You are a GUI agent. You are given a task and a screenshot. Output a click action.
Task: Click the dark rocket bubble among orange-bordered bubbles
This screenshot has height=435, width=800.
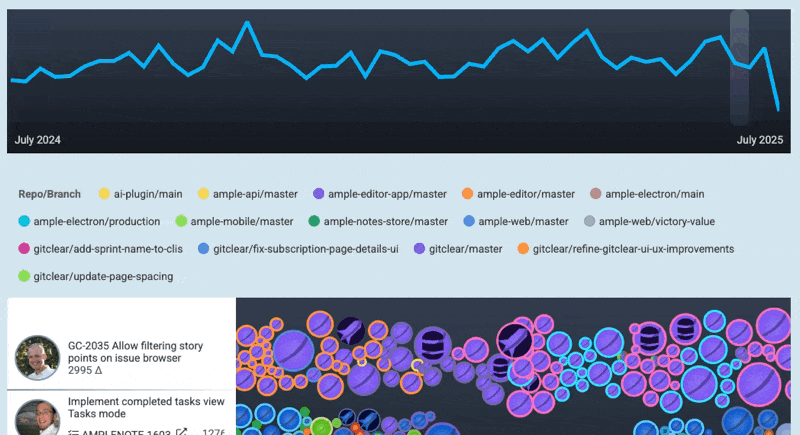pos(351,331)
